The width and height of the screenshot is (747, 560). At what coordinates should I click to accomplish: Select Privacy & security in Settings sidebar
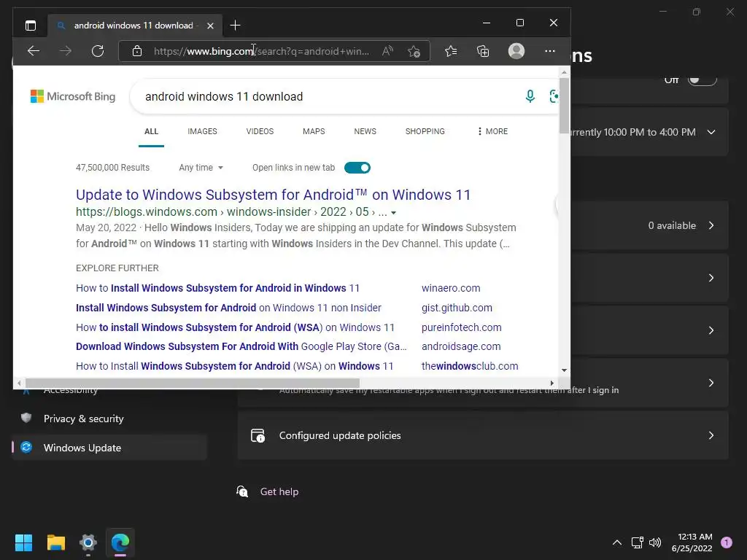tap(109, 419)
